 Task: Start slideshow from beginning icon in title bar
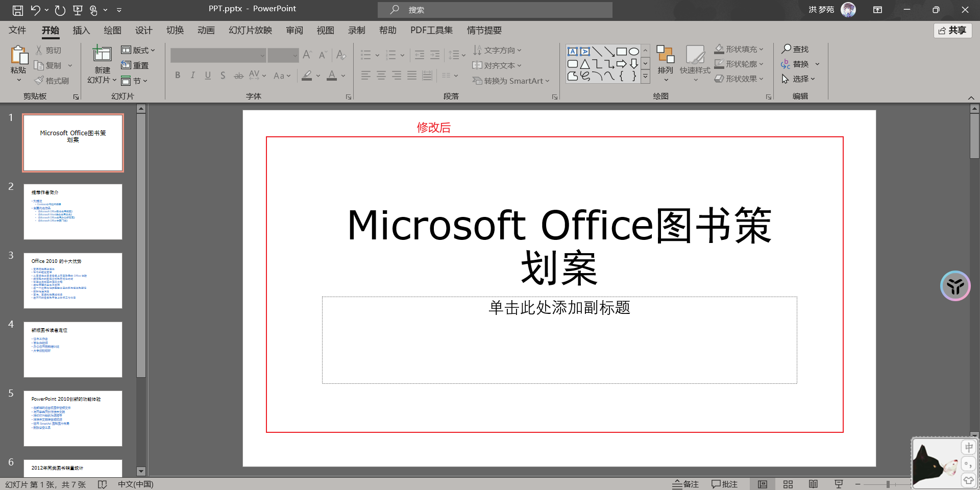pos(78,10)
